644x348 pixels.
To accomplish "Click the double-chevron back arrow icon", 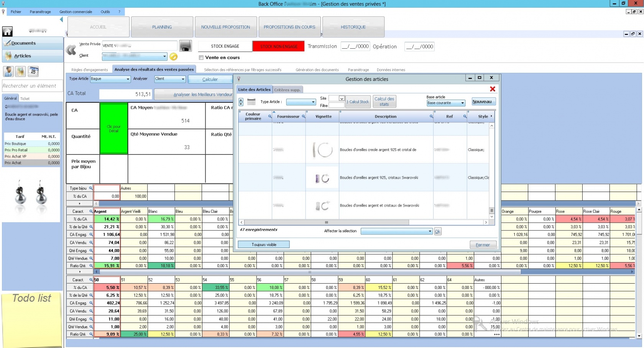I will point(71,50).
